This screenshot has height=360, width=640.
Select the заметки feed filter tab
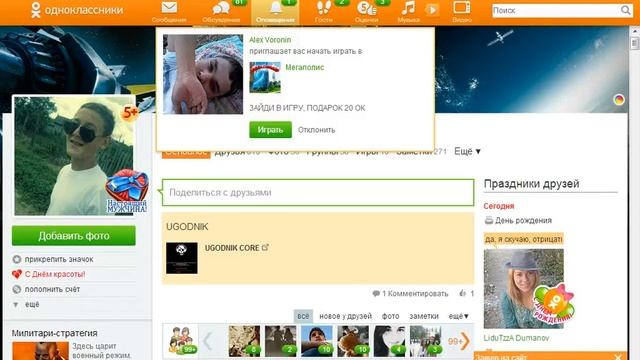(424, 316)
